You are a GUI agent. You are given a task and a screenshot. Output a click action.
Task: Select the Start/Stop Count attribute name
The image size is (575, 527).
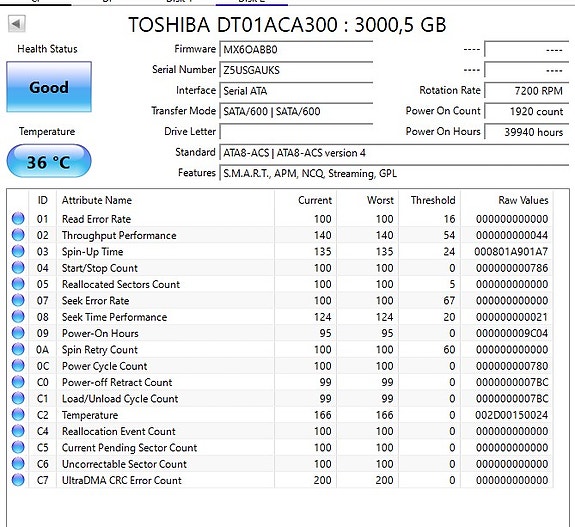[100, 268]
